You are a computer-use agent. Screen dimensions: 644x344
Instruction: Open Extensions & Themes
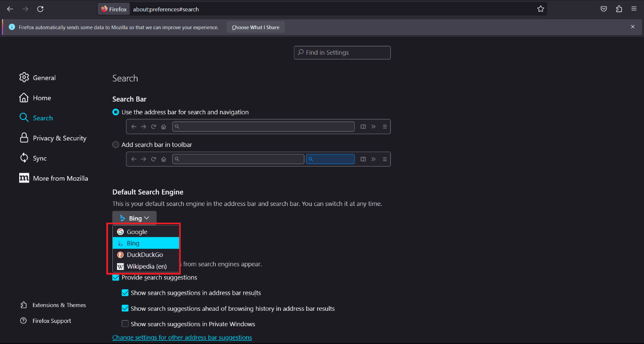53,305
